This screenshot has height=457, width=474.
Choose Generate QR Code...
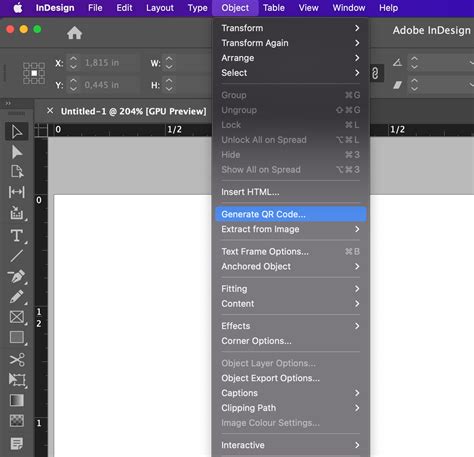[291, 214]
